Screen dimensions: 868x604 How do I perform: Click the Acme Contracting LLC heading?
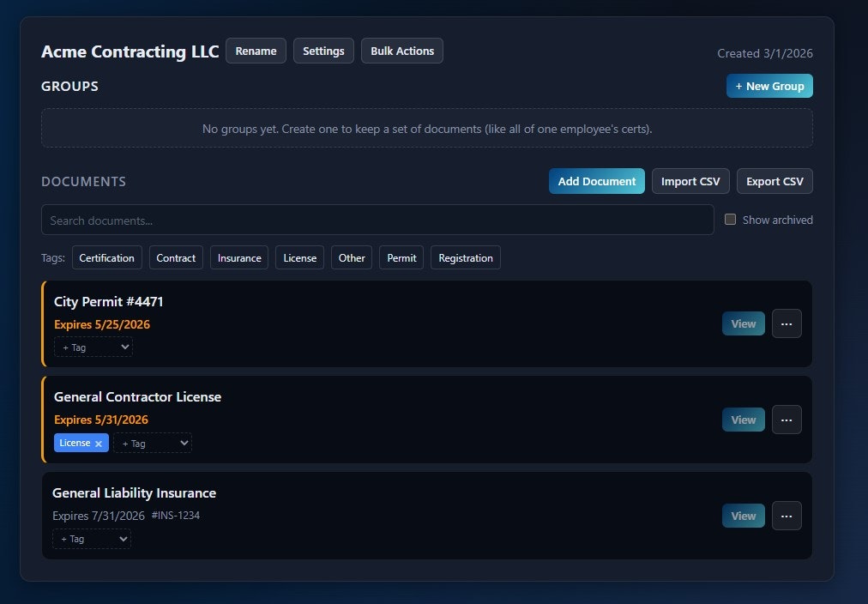click(130, 51)
